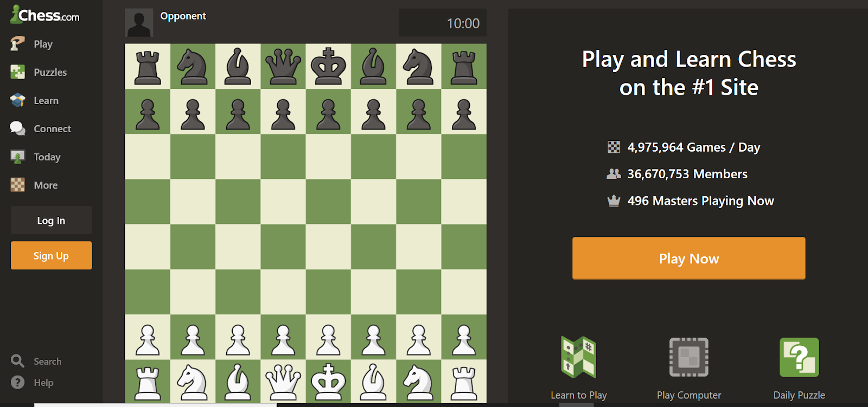The image size is (868, 407).
Task: Select the Play Computer chip icon
Action: tap(689, 357)
